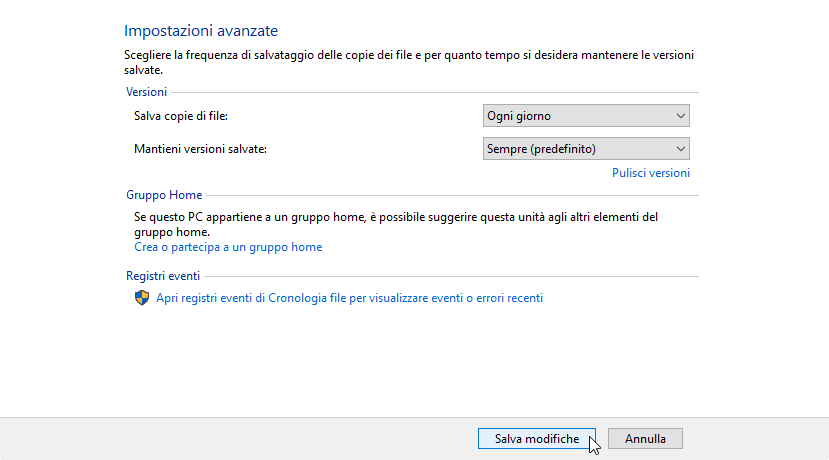
Task: Click the arrow of the Salva copie di file combo
Action: [681, 116]
